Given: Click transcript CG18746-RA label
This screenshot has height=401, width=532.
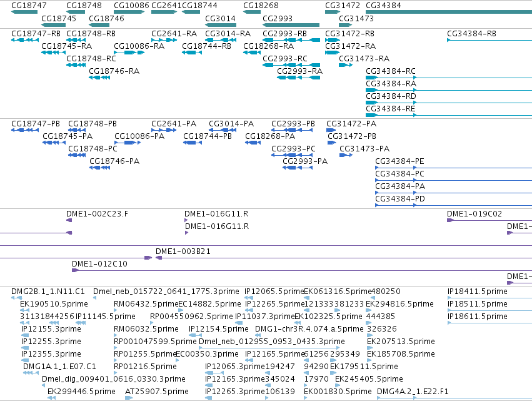Looking at the screenshot, I should (x=114, y=71).
